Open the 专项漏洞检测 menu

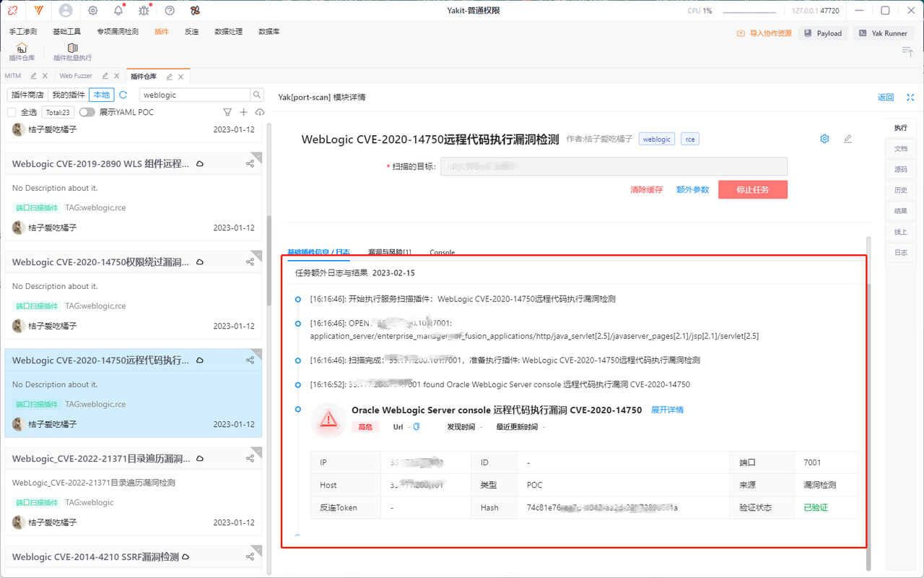pyautogui.click(x=118, y=32)
